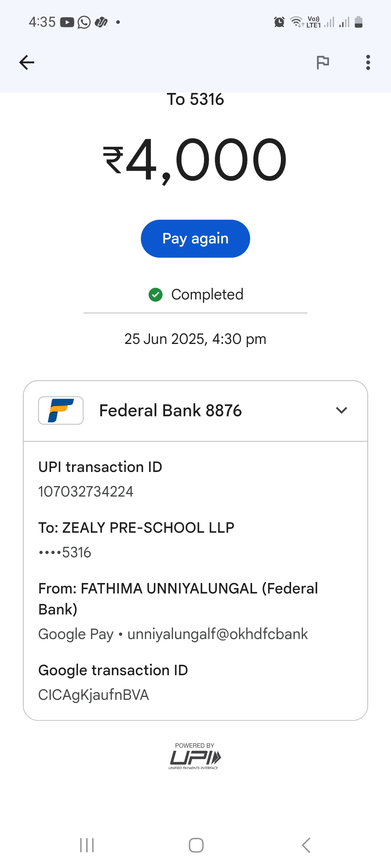Tap the ₹4,000 amount
The height and width of the screenshot is (868, 391).
[x=195, y=160]
